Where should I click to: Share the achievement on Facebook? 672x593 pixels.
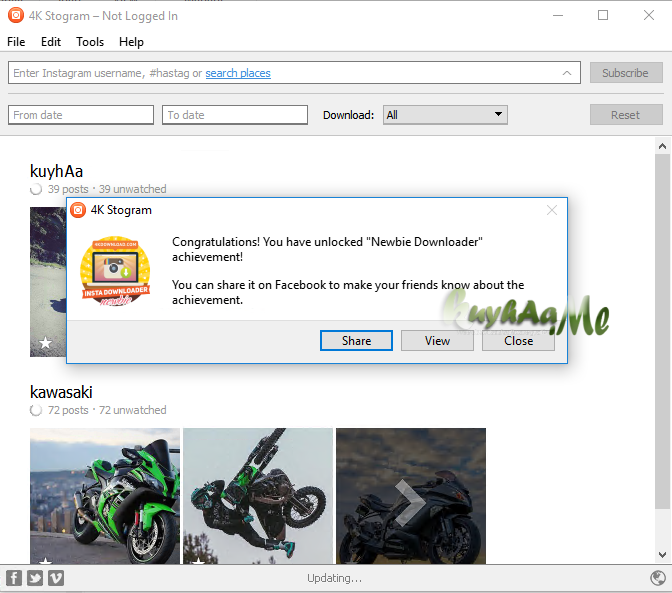pos(356,341)
